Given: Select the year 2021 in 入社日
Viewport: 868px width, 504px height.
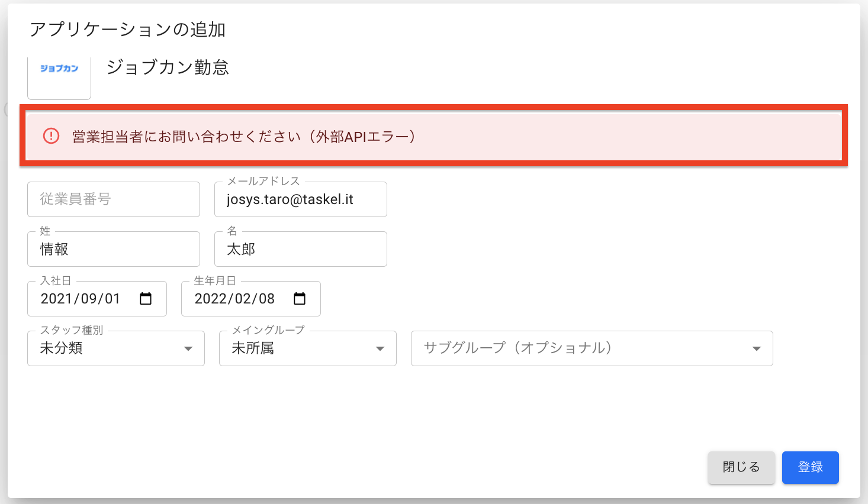Looking at the screenshot, I should pos(56,299).
